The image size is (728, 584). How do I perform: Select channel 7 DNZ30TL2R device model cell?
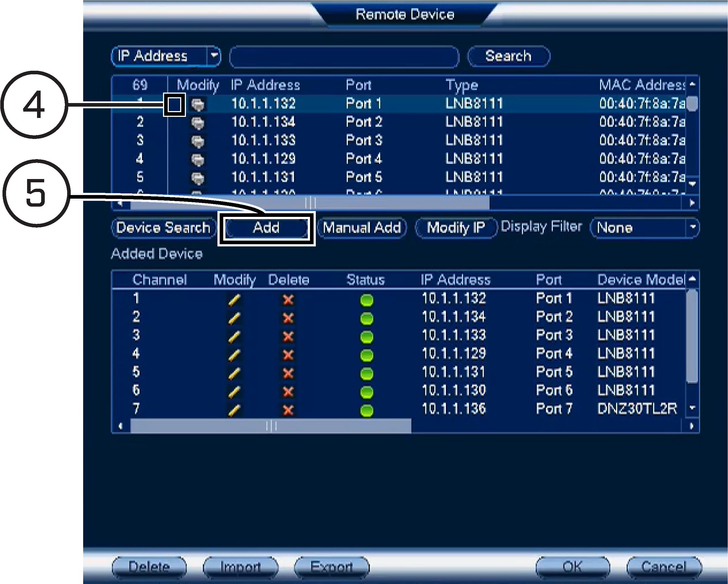[x=637, y=409]
